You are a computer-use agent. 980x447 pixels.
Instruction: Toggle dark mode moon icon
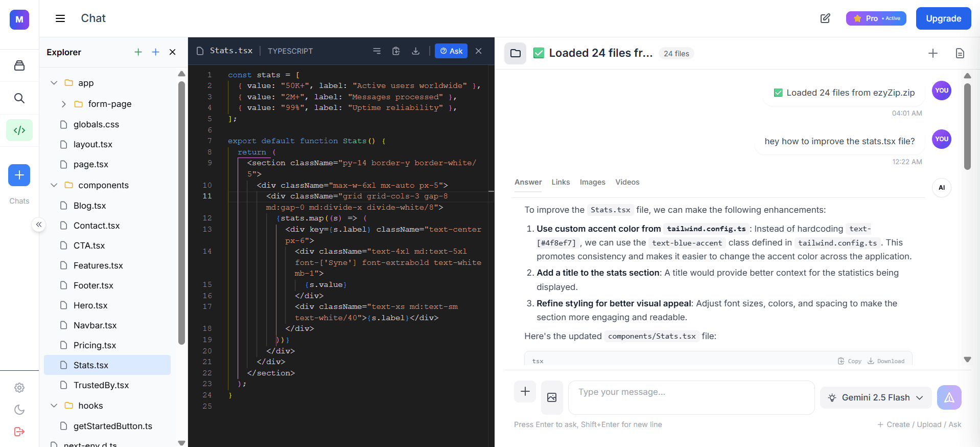point(19,410)
